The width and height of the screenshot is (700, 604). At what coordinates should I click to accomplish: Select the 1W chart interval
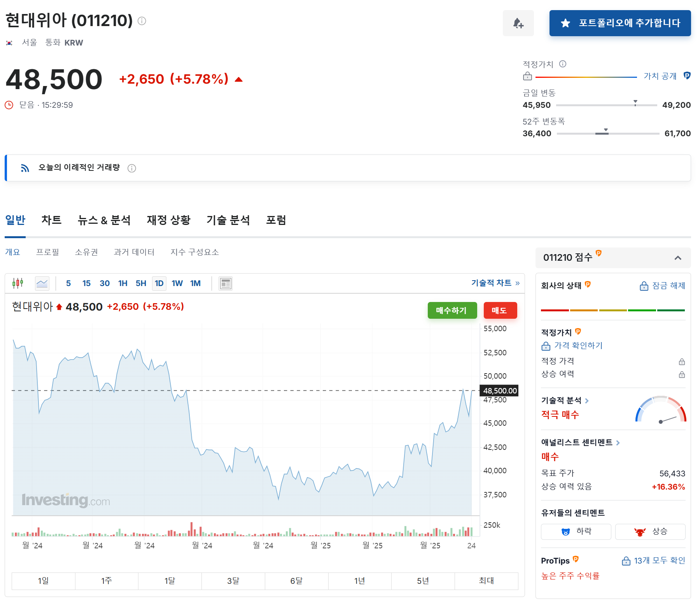(177, 283)
